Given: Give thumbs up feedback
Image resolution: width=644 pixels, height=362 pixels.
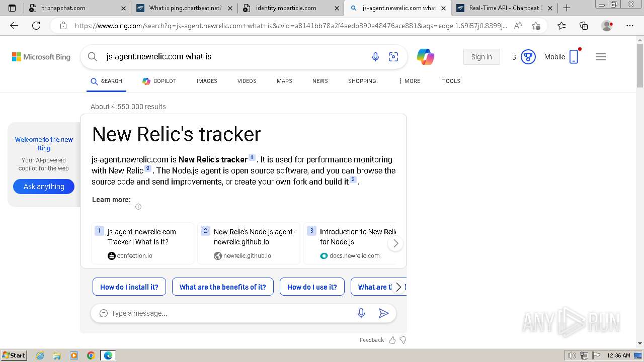Looking at the screenshot, I should (392, 340).
